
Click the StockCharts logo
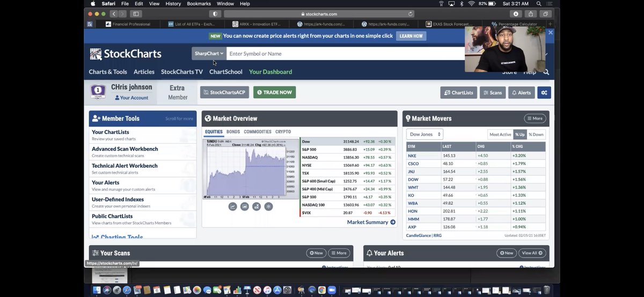coord(126,54)
